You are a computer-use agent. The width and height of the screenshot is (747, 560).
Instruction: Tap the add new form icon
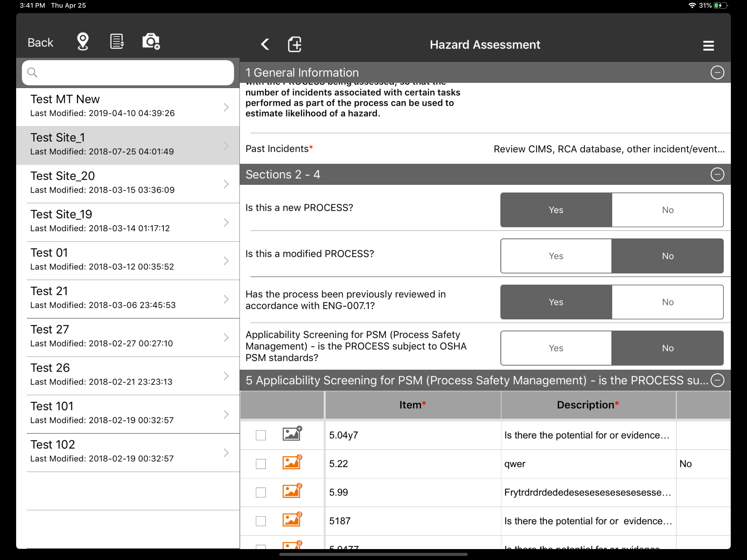pyautogui.click(x=294, y=44)
